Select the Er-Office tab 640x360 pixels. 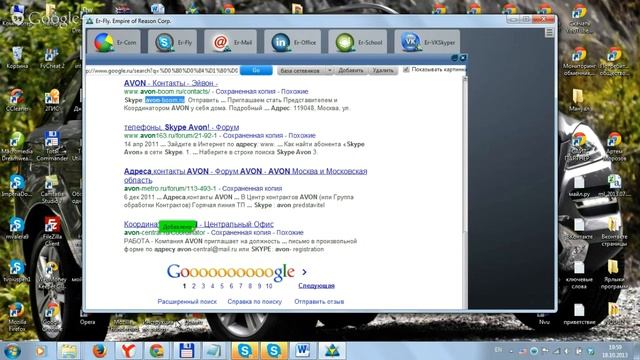293,42
